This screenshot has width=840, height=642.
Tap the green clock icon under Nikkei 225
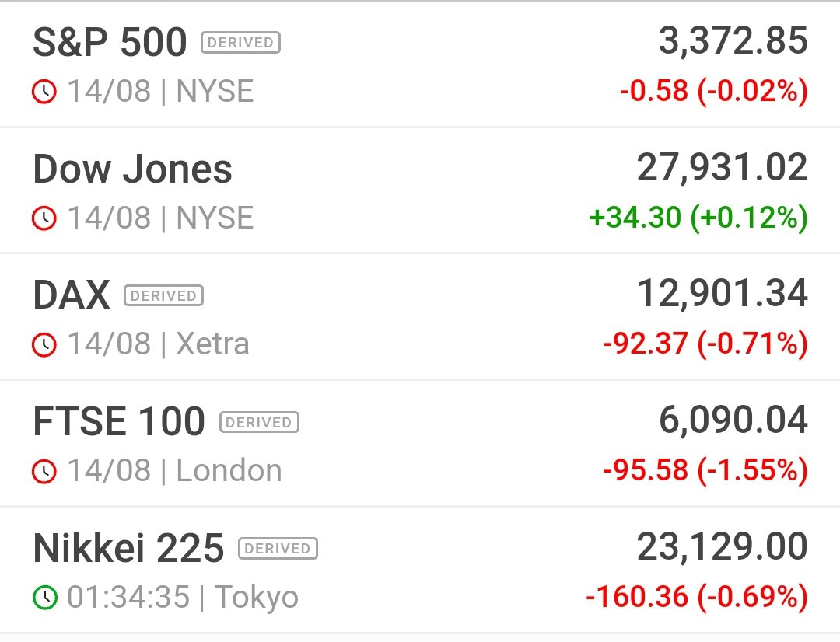coord(44,598)
